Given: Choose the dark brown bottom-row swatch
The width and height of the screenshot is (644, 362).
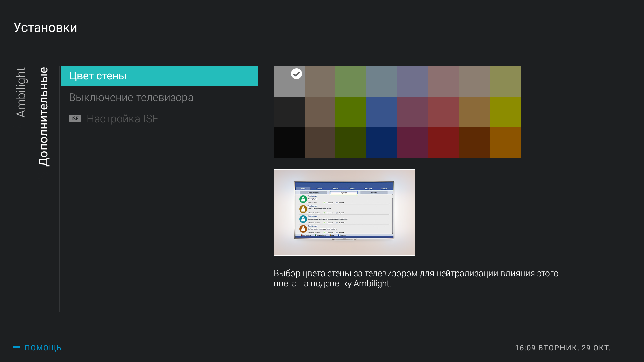Looking at the screenshot, I should (320, 143).
